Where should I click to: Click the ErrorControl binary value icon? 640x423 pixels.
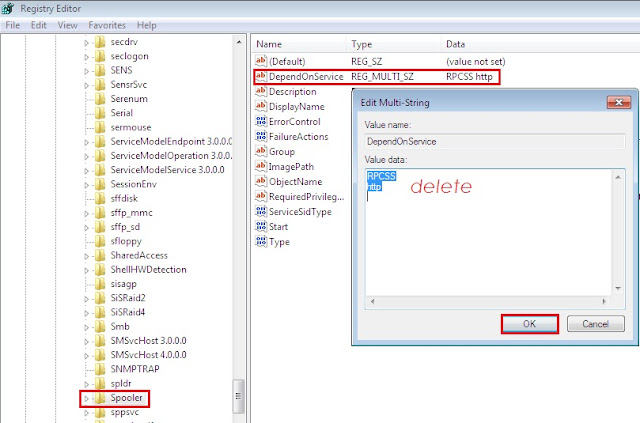click(261, 121)
